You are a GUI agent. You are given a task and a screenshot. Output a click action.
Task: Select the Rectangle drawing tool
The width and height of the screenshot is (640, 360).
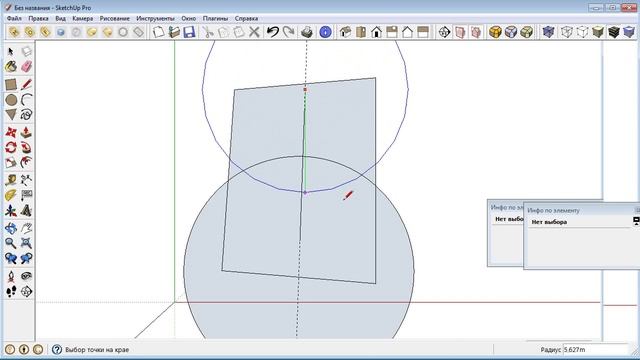tap(11, 84)
